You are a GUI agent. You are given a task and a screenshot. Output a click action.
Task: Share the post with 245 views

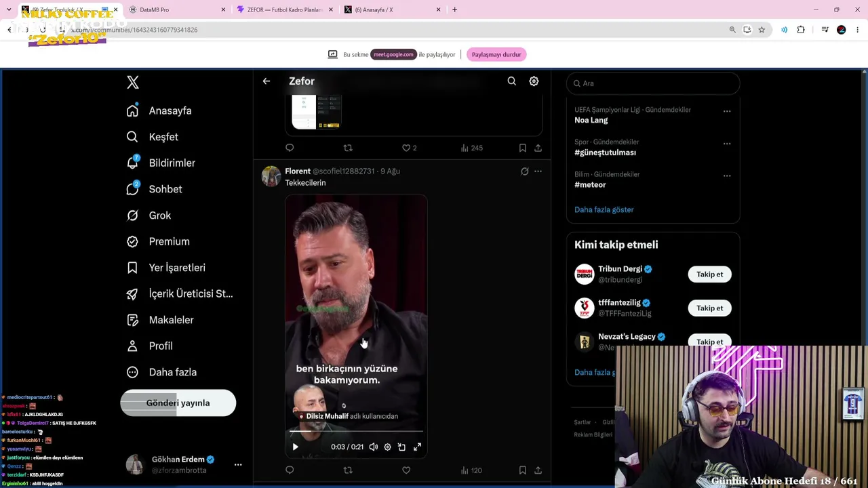click(x=538, y=148)
